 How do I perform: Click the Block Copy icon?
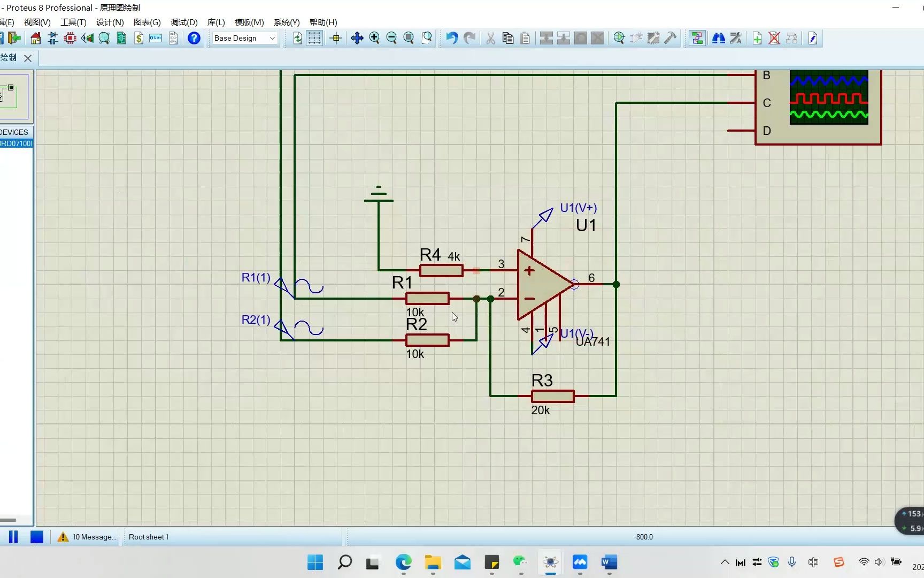click(x=546, y=38)
